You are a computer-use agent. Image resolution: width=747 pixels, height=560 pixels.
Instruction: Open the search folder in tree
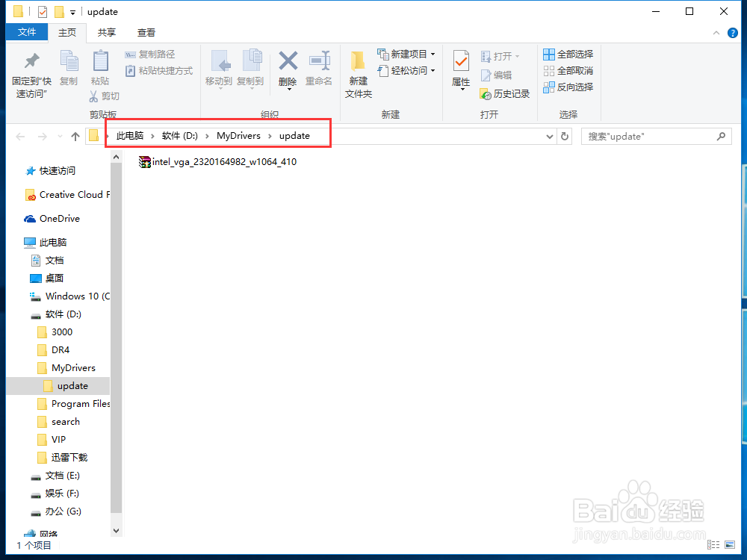58,422
